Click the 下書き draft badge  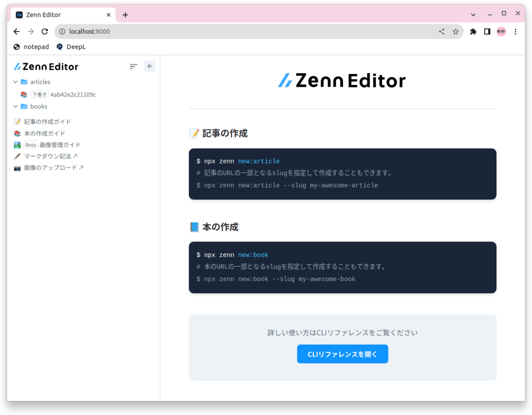click(39, 94)
